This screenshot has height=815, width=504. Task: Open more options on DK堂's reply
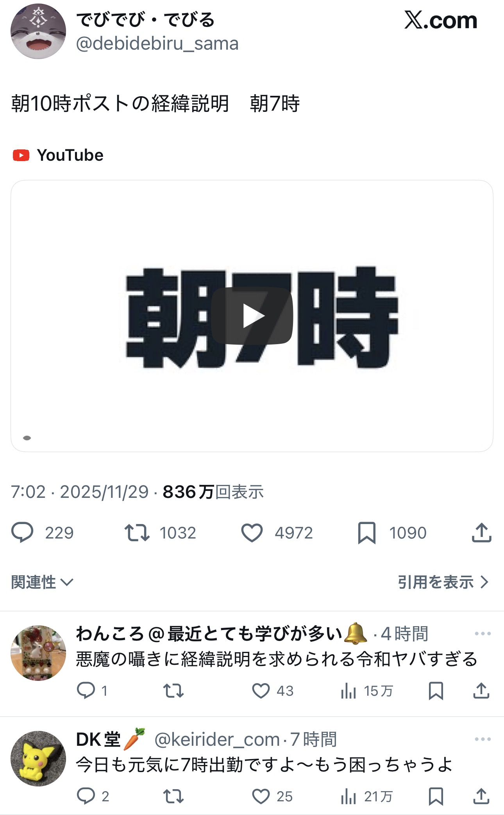pyautogui.click(x=483, y=739)
